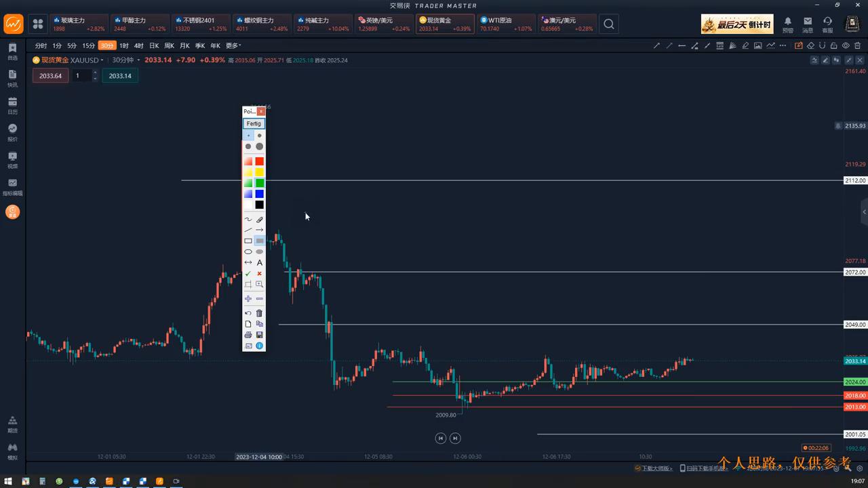This screenshot has height=488, width=868.
Task: Open the 快讯 news flash panel
Action: (x=12, y=79)
